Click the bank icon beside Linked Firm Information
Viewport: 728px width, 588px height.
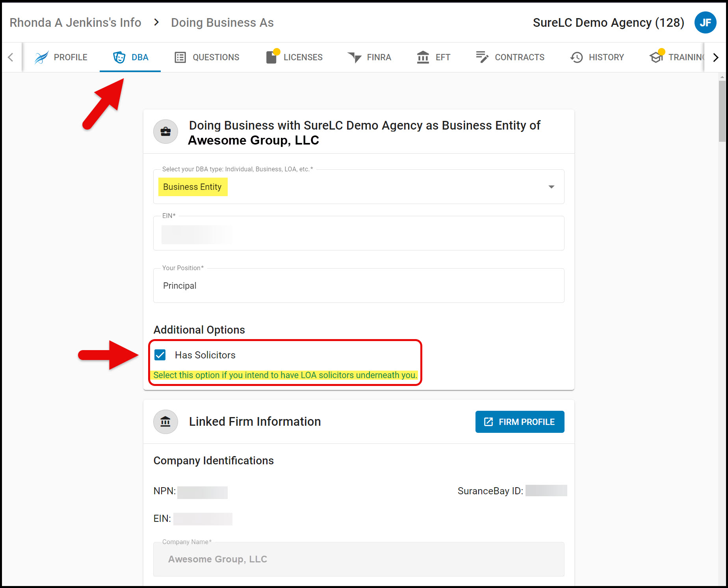click(165, 422)
